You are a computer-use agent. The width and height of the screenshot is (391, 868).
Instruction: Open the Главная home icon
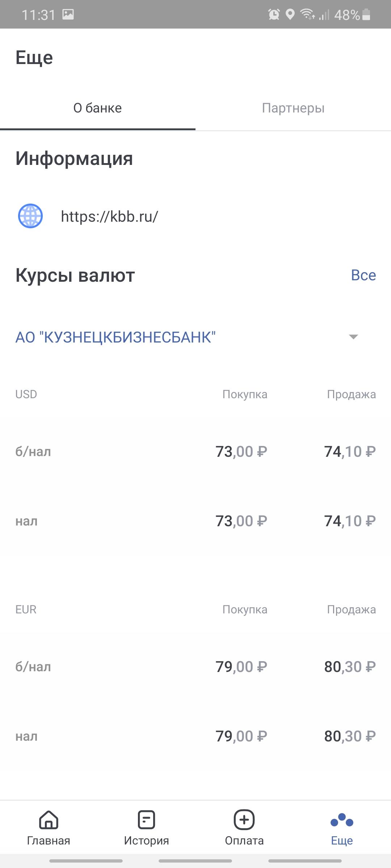[x=49, y=820]
